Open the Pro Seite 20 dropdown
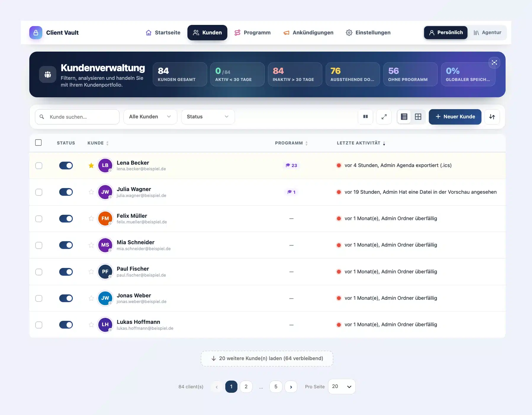The image size is (532, 415). tap(342, 387)
